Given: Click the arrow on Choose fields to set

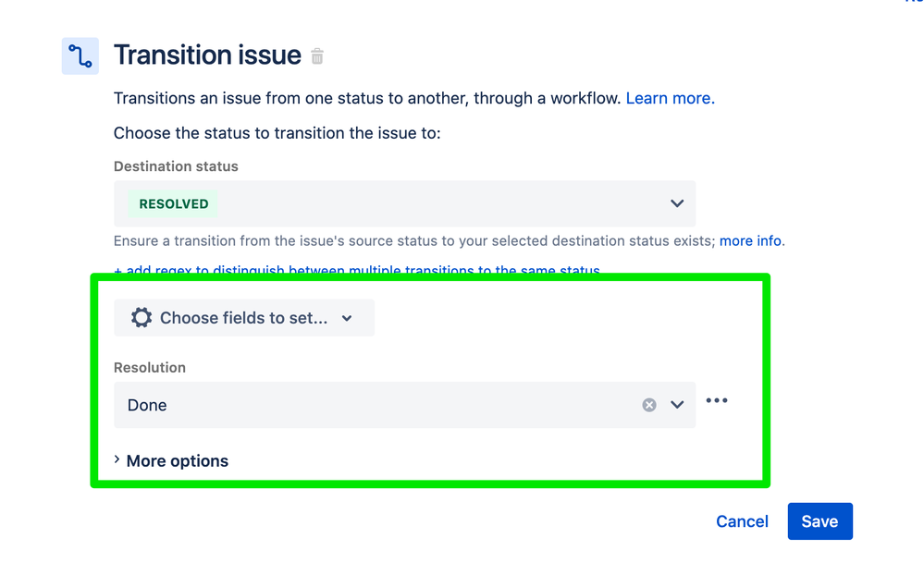Looking at the screenshot, I should 347,317.
